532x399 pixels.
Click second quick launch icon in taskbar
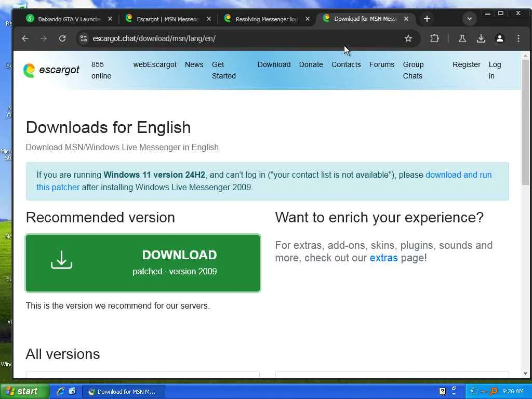pyautogui.click(x=72, y=391)
